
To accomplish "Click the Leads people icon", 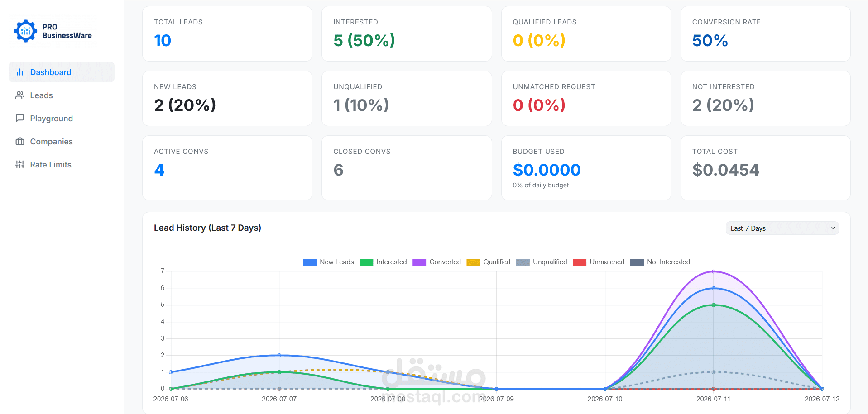I will coord(20,95).
